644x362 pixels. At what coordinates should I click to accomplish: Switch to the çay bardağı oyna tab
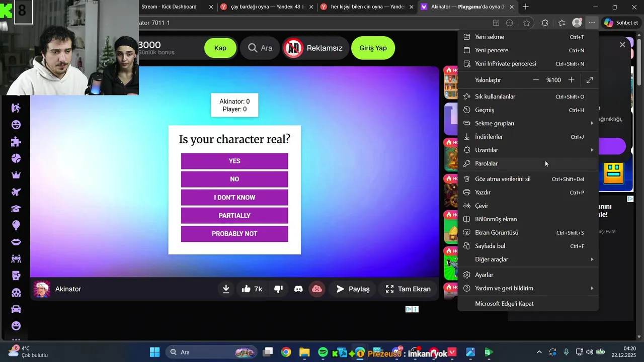267,7
